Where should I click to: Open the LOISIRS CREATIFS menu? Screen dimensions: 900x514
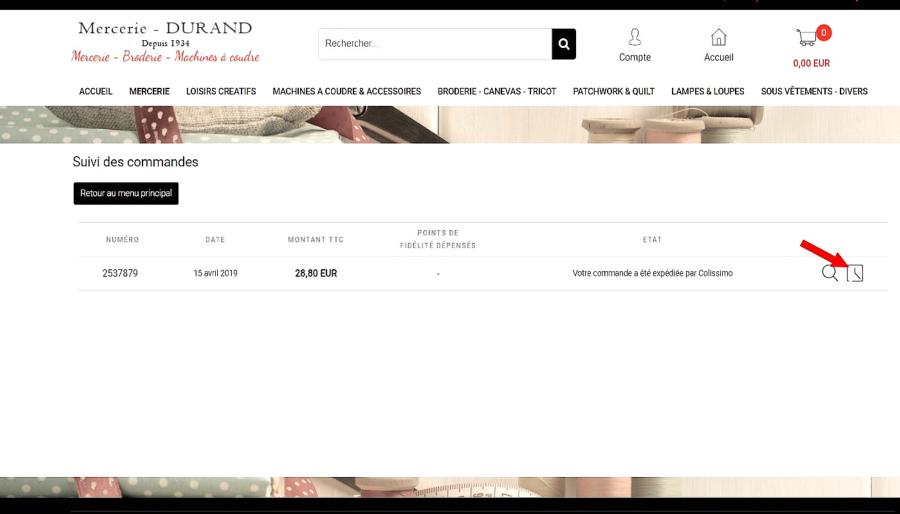[221, 91]
